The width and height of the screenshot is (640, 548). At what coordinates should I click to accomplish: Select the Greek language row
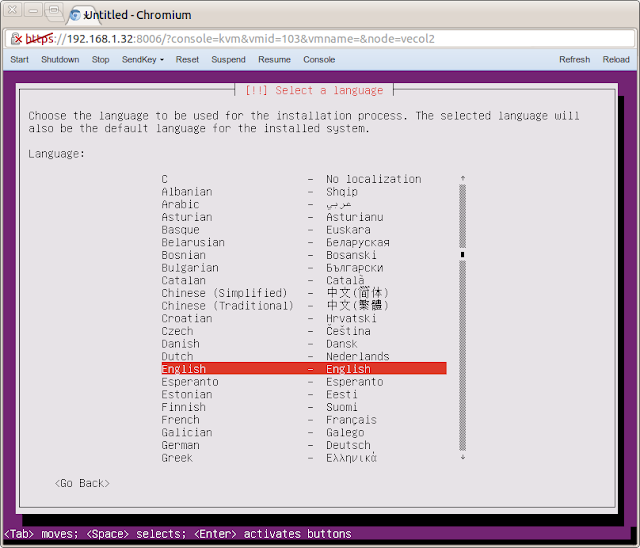(304, 457)
